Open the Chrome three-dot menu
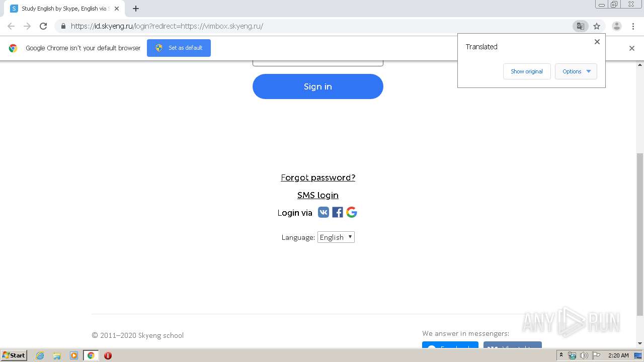The width and height of the screenshot is (644, 362). pyautogui.click(x=633, y=26)
